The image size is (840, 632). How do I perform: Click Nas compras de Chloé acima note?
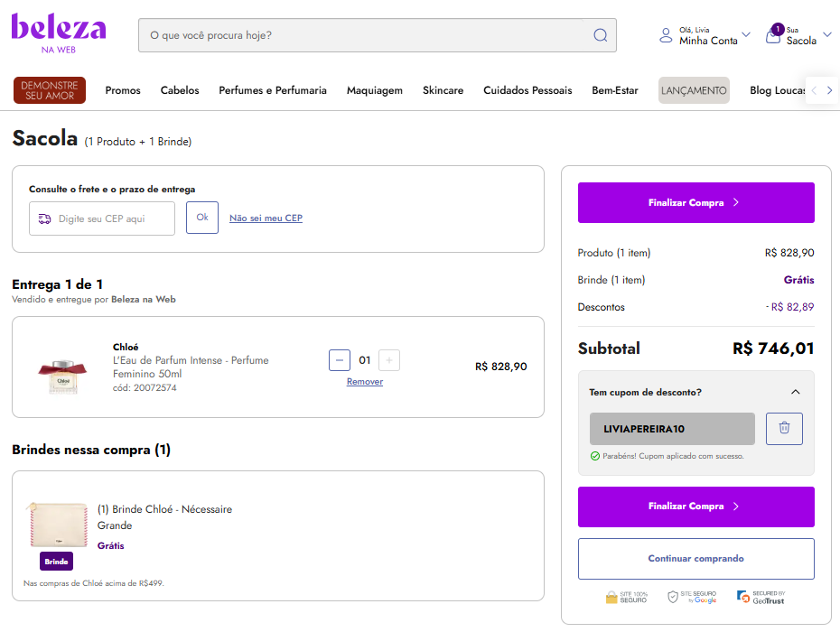click(94, 583)
